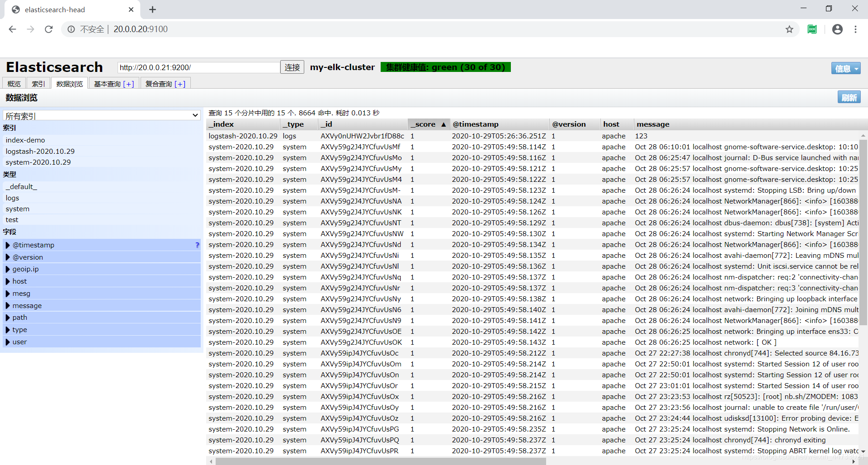Sort by the _id column header

click(x=363, y=124)
